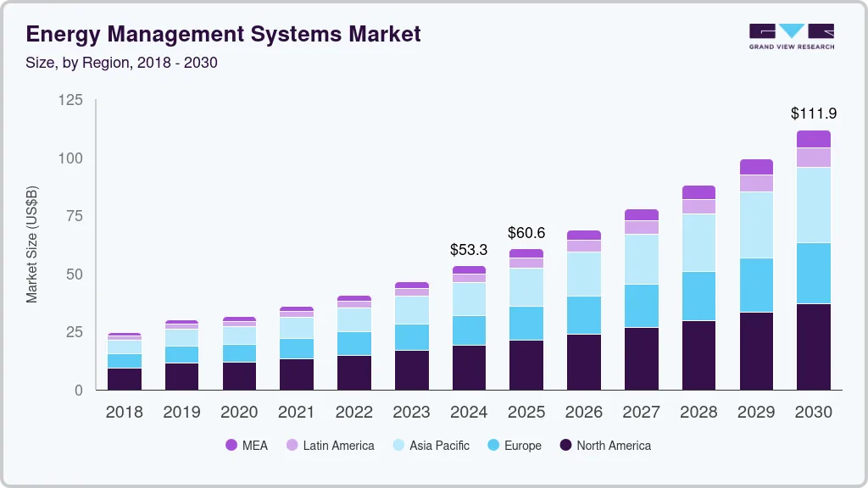Toggle the Europe series in the legend
The image size is (868, 488).
coord(513,445)
